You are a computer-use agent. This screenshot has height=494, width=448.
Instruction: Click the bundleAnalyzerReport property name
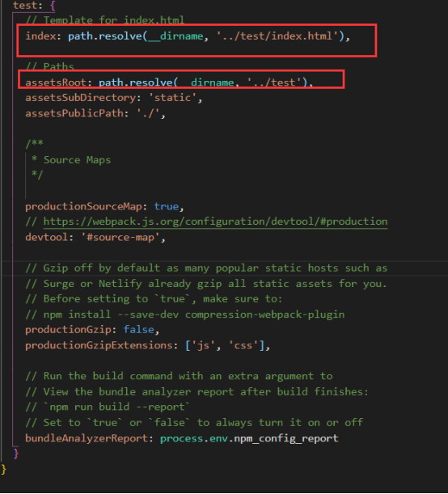click(x=87, y=438)
